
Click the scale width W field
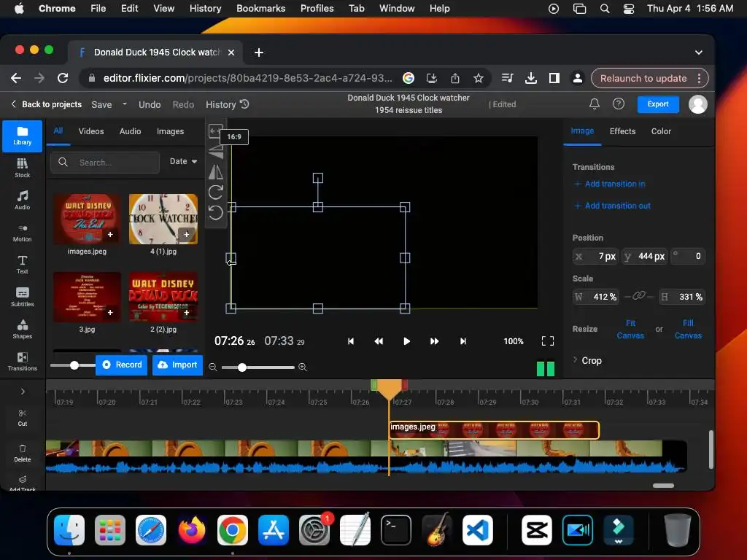point(596,297)
